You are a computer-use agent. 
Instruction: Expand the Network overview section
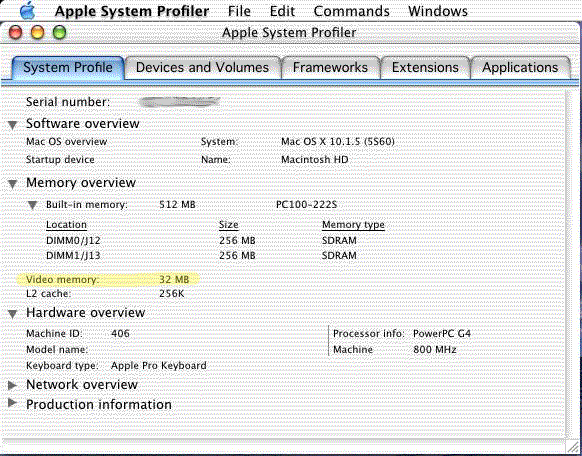13,385
